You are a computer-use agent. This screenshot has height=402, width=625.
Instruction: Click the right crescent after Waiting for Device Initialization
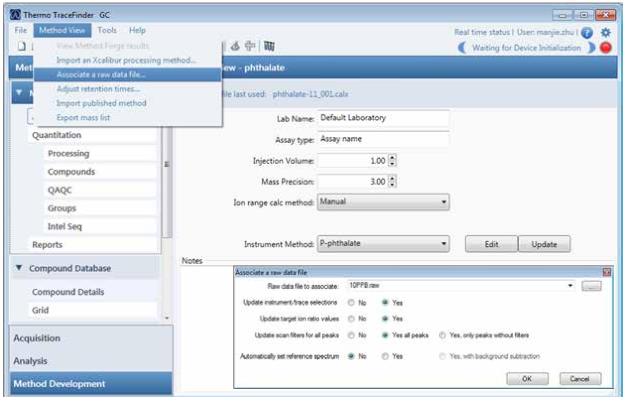point(591,48)
